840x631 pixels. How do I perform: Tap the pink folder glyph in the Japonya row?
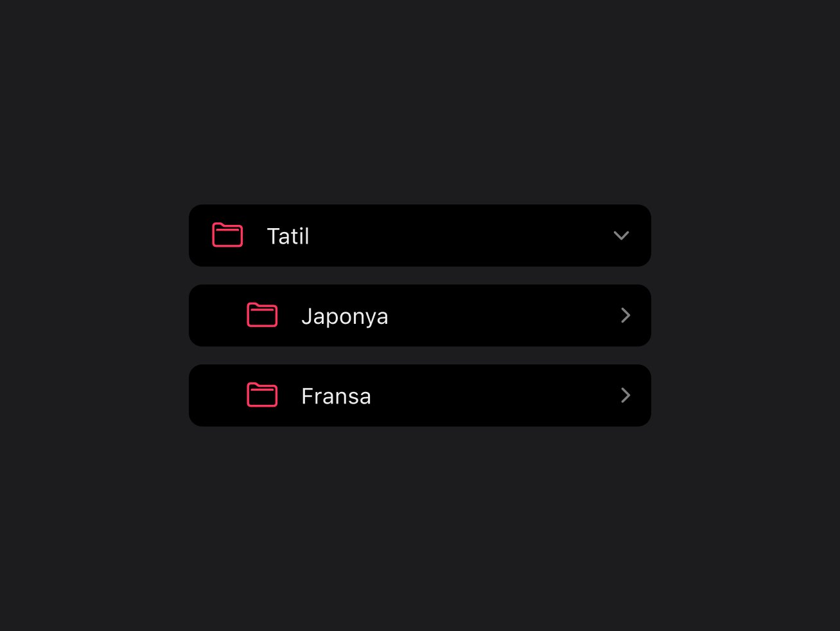[262, 315]
